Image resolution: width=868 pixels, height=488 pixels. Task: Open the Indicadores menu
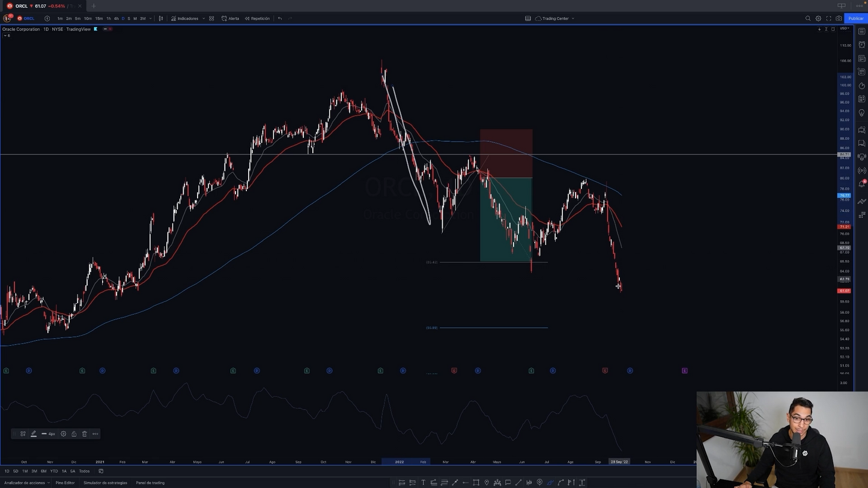[x=185, y=19]
